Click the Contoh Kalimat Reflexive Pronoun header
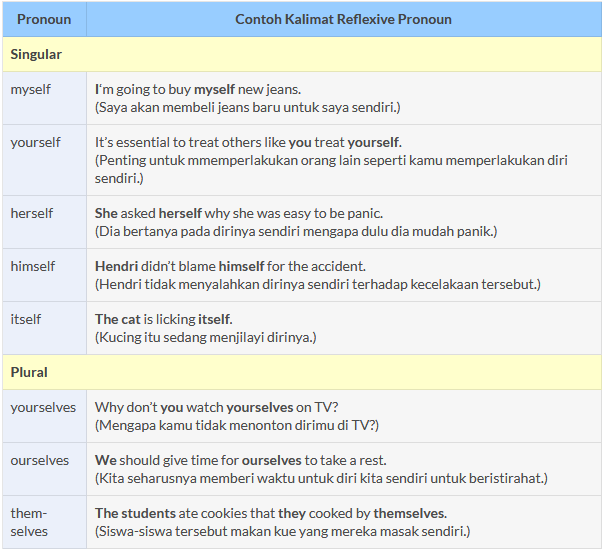The image size is (604, 552). pyautogui.click(x=343, y=19)
